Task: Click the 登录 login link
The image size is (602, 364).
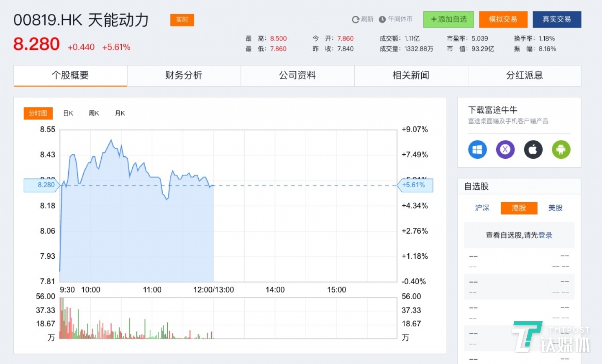Action: [545, 235]
